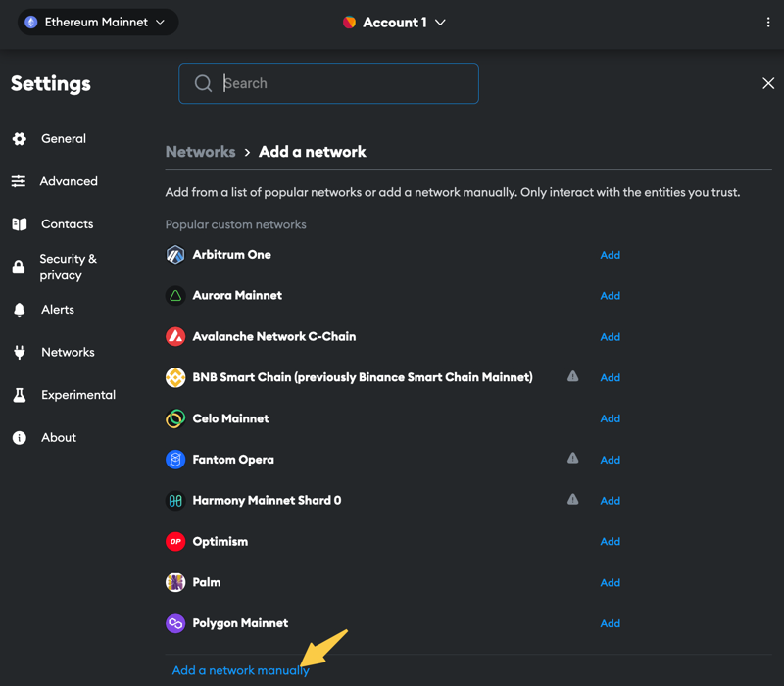
Task: Click the Palm network name
Action: [x=207, y=582]
